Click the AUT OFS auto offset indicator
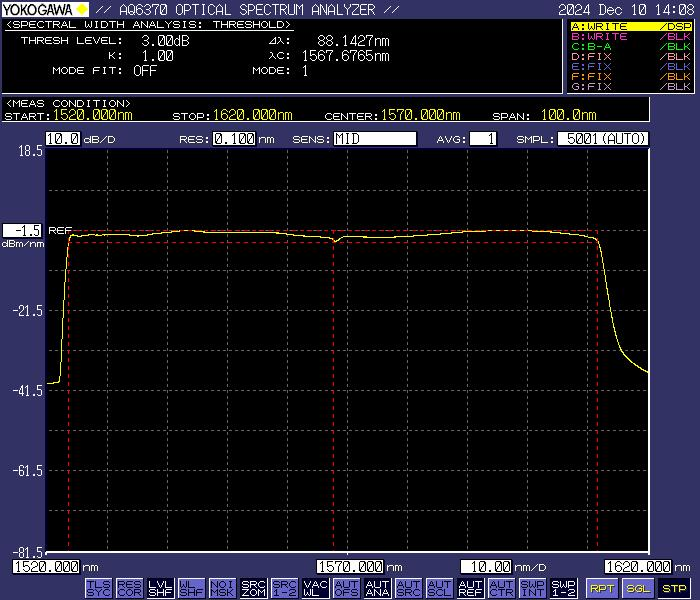This screenshot has width=700, height=600. [346, 588]
